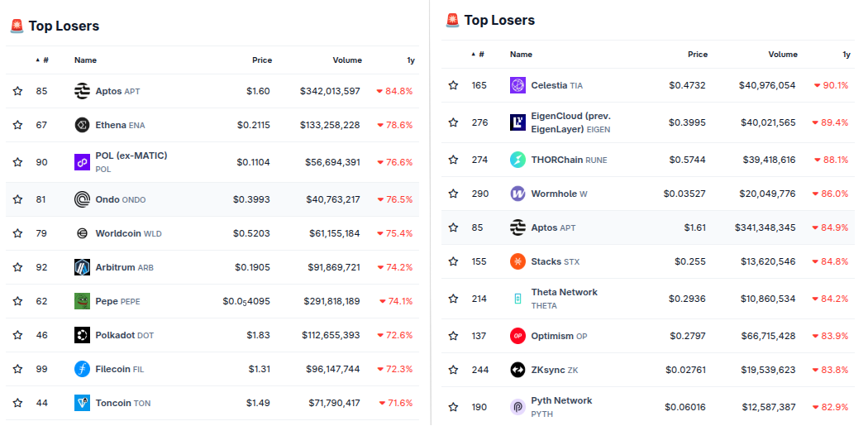Sort right table by rank number header
This screenshot has height=426, width=868.
tap(479, 55)
